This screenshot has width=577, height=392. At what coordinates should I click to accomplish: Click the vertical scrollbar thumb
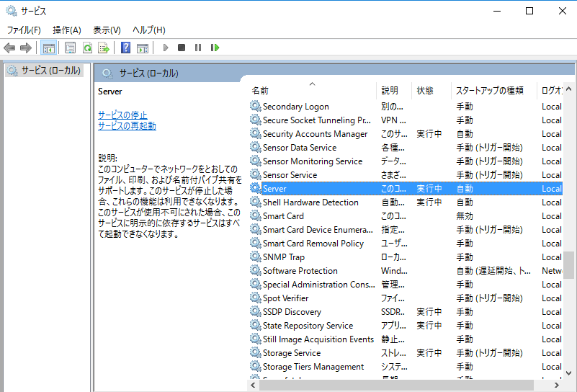[x=568, y=265]
